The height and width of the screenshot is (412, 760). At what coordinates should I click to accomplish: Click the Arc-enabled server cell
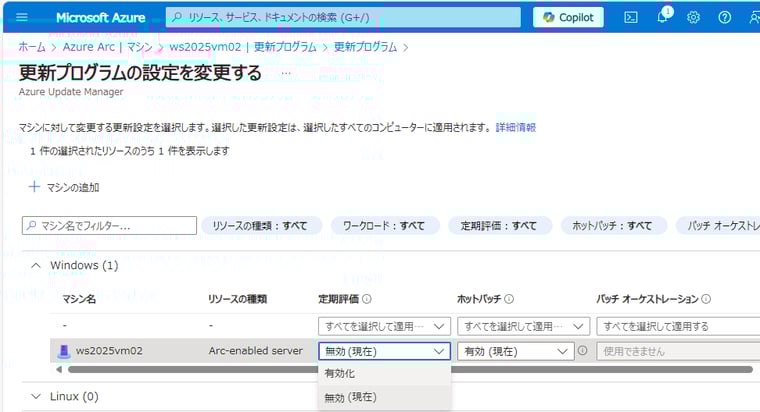255,350
